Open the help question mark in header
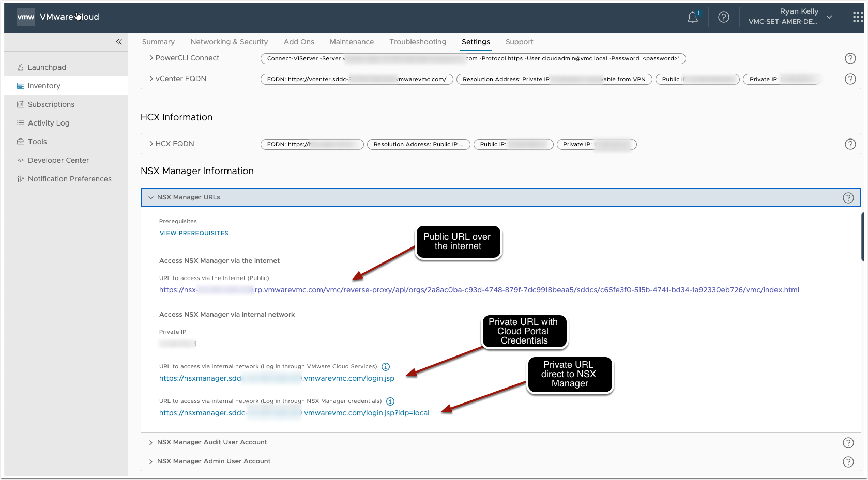Image resolution: width=868 pixels, height=480 pixels. pyautogui.click(x=724, y=17)
